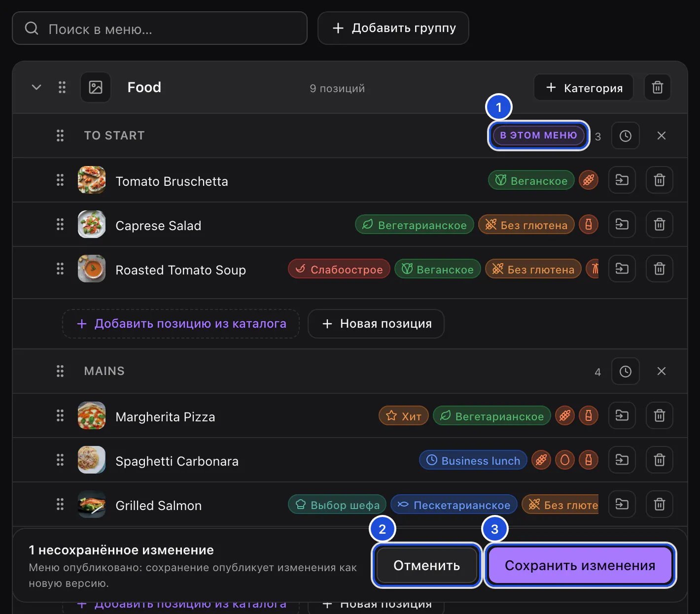Click the move icon for Caprese Salad
This screenshot has width=700, height=614.
622,225
